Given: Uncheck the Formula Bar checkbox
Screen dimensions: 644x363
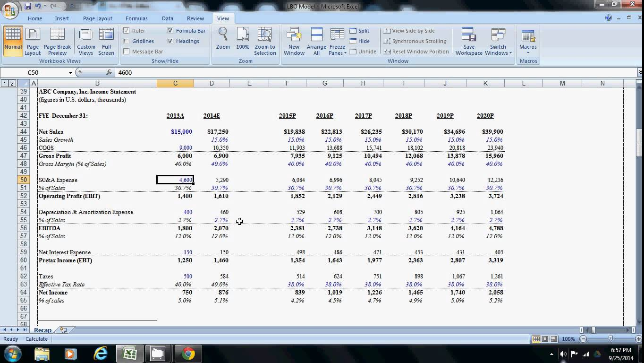Looking at the screenshot, I should [170, 31].
